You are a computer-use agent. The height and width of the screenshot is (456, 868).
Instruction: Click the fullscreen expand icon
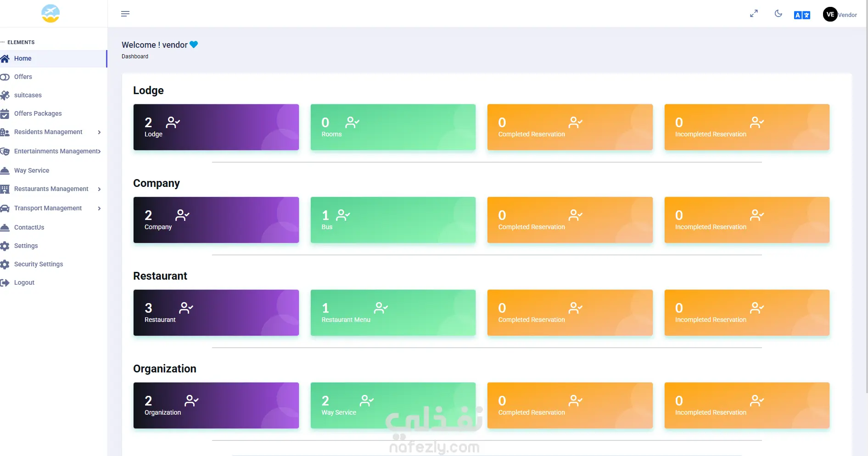(x=754, y=14)
